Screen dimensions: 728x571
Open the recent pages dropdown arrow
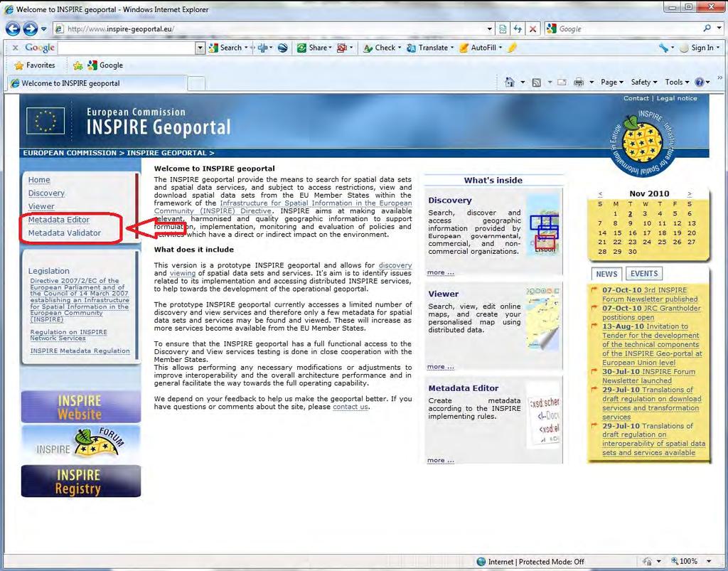[43, 28]
